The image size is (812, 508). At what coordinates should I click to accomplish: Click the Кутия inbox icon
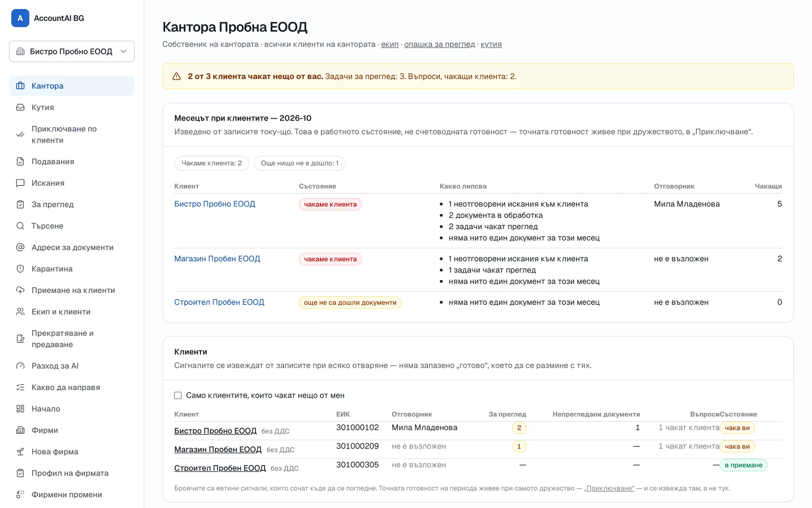point(20,107)
